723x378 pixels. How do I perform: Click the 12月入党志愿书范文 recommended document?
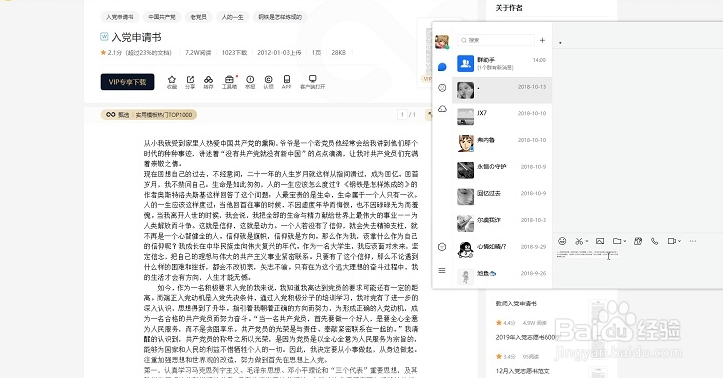[x=522, y=371]
